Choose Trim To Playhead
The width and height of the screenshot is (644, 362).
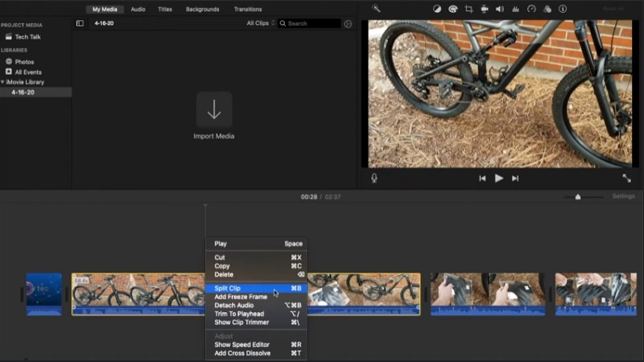tap(256, 314)
